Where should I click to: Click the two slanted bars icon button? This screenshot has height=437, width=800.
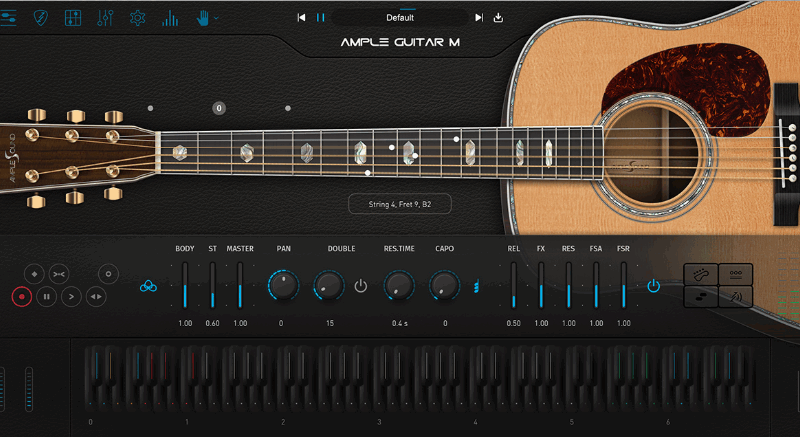point(701,297)
